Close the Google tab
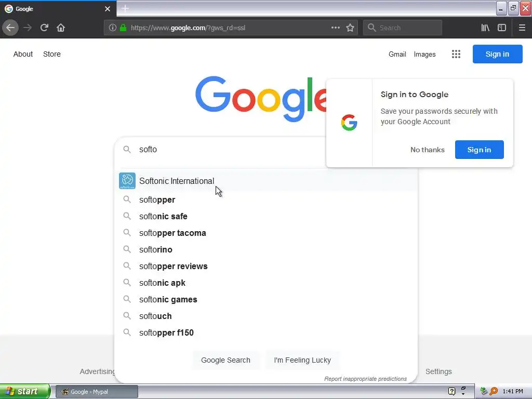Viewport: 532px width, 399px height. (x=108, y=9)
